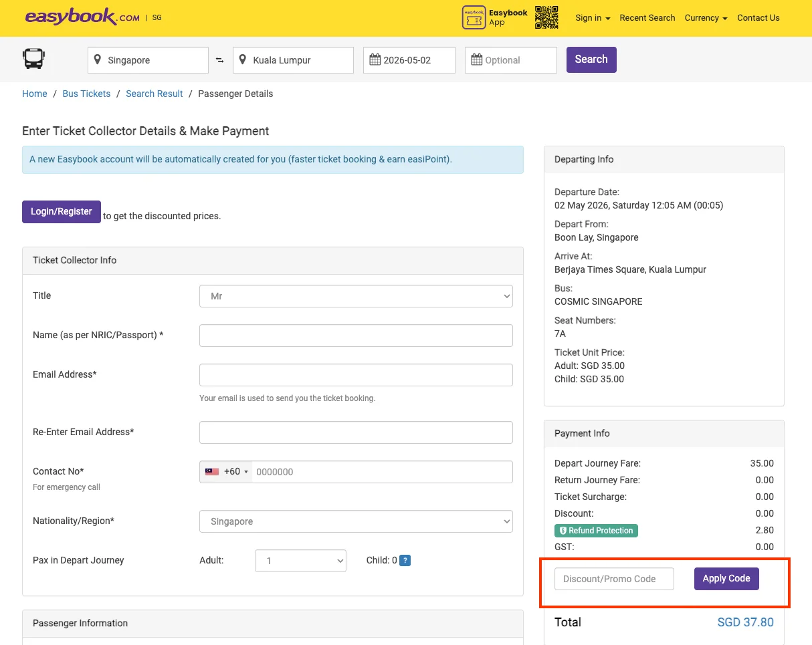Click the Refund Protection badge

(596, 531)
